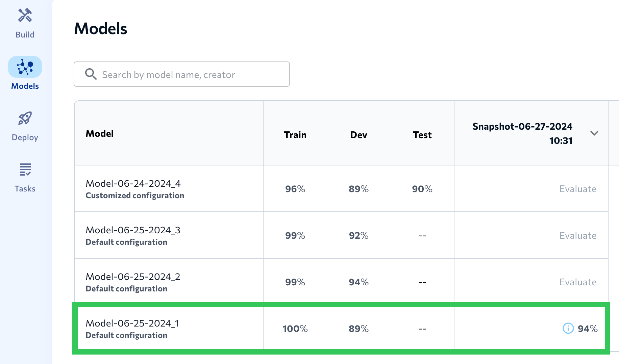Click the Build hammer-and-wrench icon
Image resolution: width=619 pixels, height=364 pixels.
(25, 16)
